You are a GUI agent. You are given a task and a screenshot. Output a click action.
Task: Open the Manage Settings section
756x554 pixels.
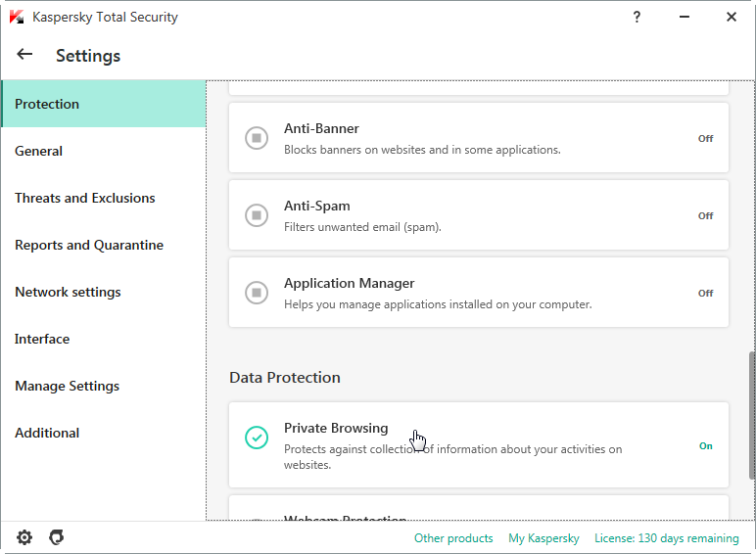click(67, 386)
